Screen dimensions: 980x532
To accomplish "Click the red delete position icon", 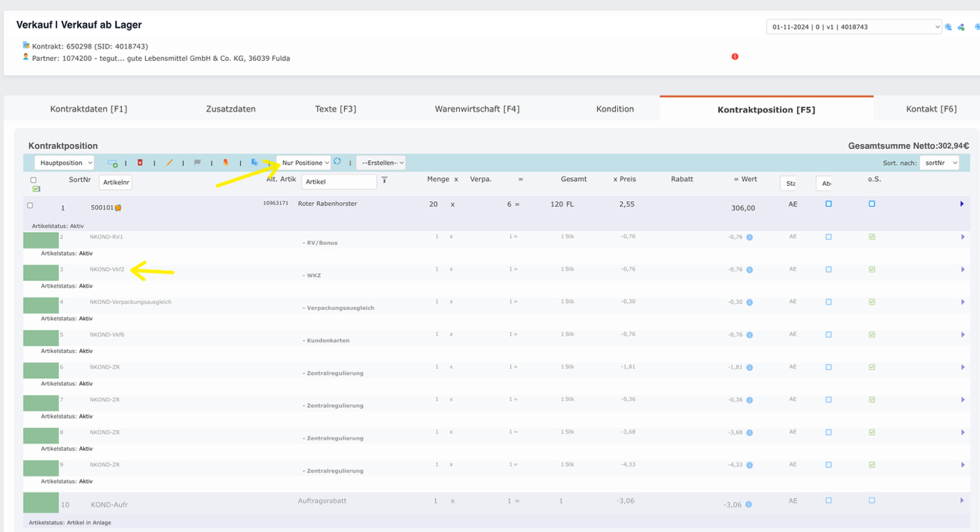I will pyautogui.click(x=140, y=163).
